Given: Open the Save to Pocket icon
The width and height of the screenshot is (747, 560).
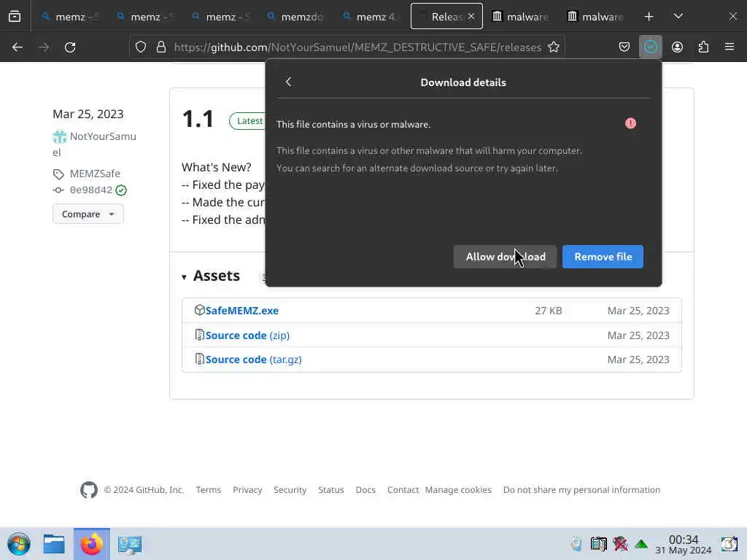Looking at the screenshot, I should click(x=624, y=47).
